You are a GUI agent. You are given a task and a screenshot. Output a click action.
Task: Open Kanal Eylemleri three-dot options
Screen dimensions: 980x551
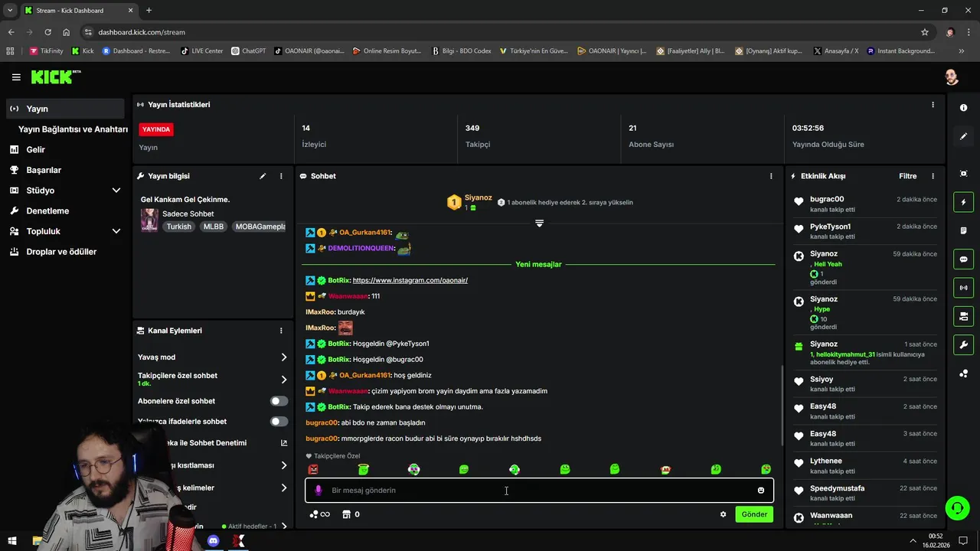(x=281, y=331)
